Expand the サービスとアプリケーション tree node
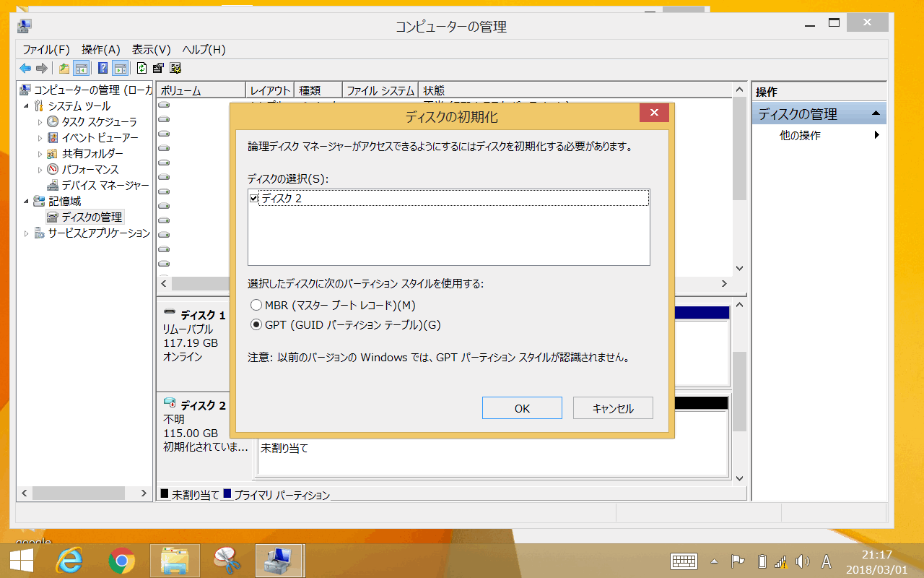 (x=27, y=233)
